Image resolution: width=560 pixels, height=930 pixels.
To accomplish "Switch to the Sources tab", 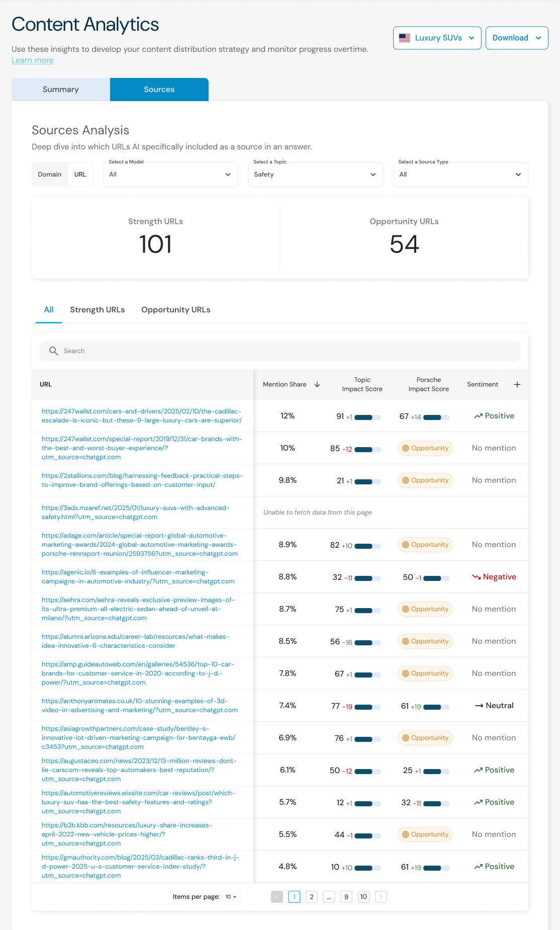I will click(159, 90).
